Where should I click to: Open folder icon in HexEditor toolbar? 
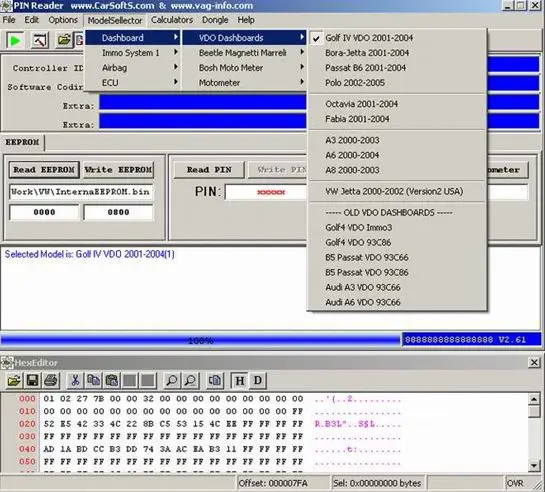14,380
